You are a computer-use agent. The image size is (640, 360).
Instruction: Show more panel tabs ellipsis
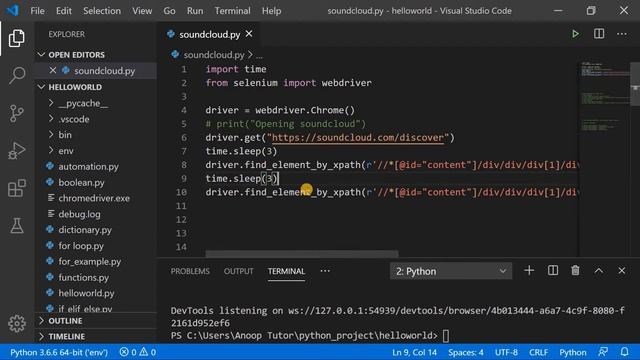point(325,271)
